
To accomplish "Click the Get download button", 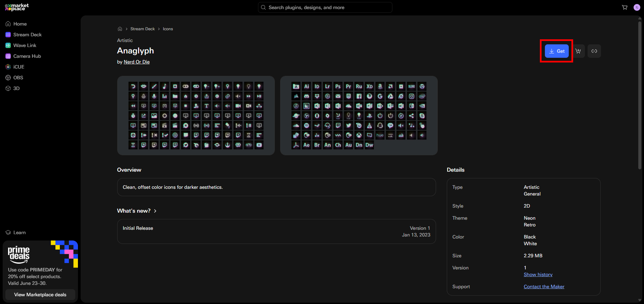I will pos(557,51).
